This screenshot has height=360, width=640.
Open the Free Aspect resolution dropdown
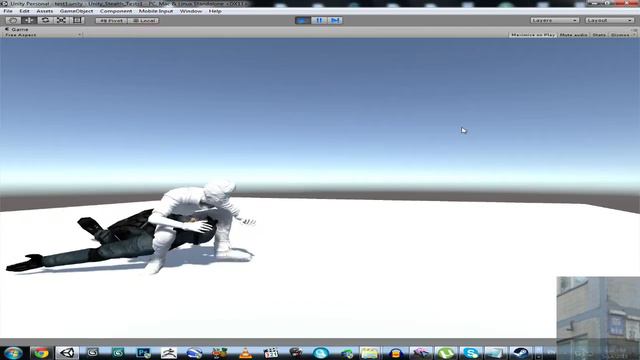click(x=42, y=35)
